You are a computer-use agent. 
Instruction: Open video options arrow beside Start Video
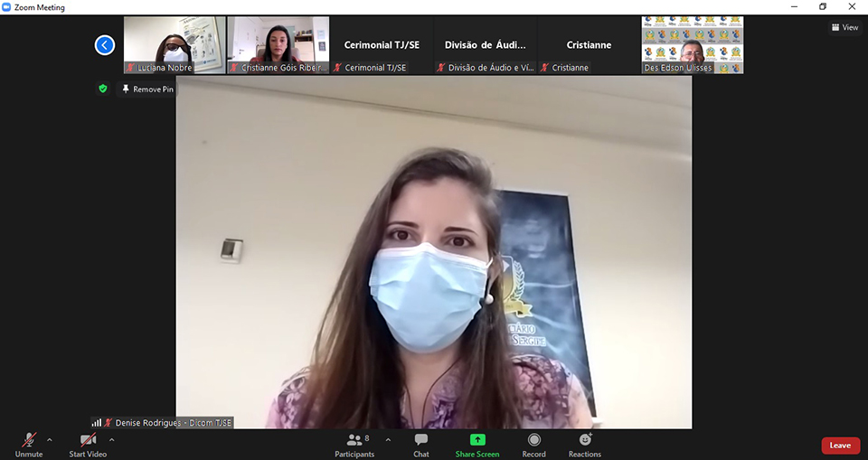(112, 440)
